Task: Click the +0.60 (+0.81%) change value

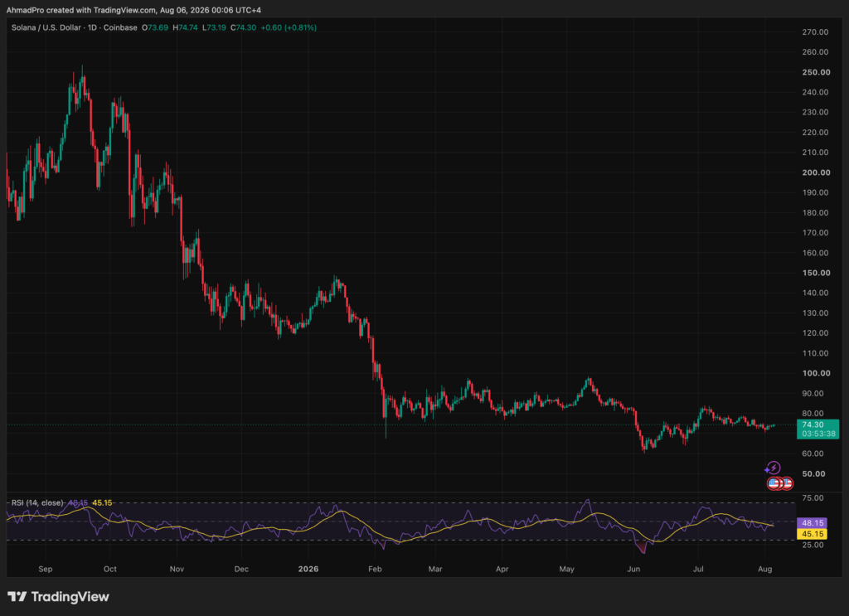Action: pyautogui.click(x=289, y=27)
